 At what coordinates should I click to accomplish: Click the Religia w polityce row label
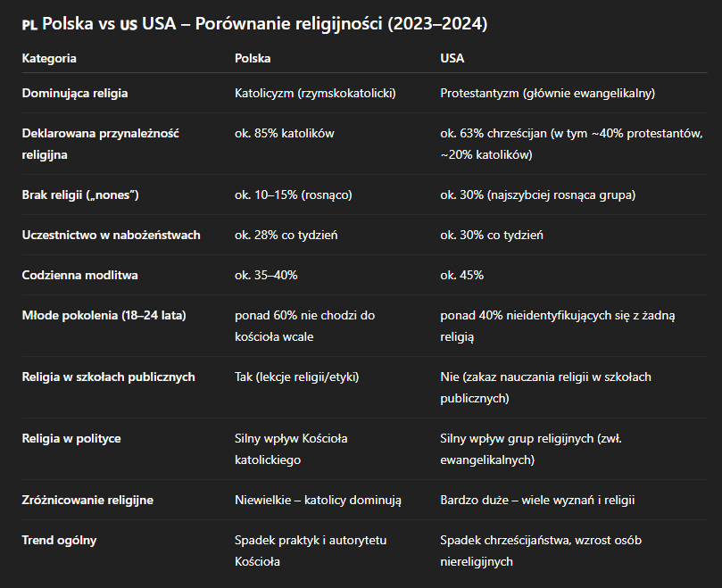point(71,438)
